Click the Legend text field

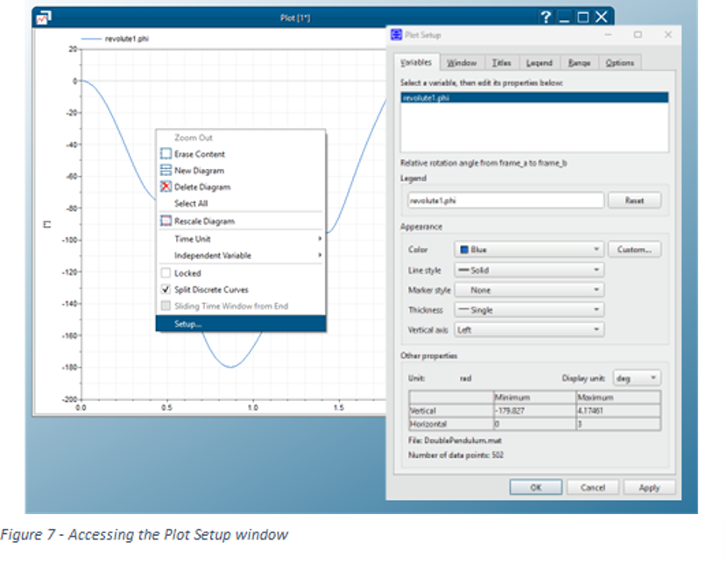coord(505,201)
